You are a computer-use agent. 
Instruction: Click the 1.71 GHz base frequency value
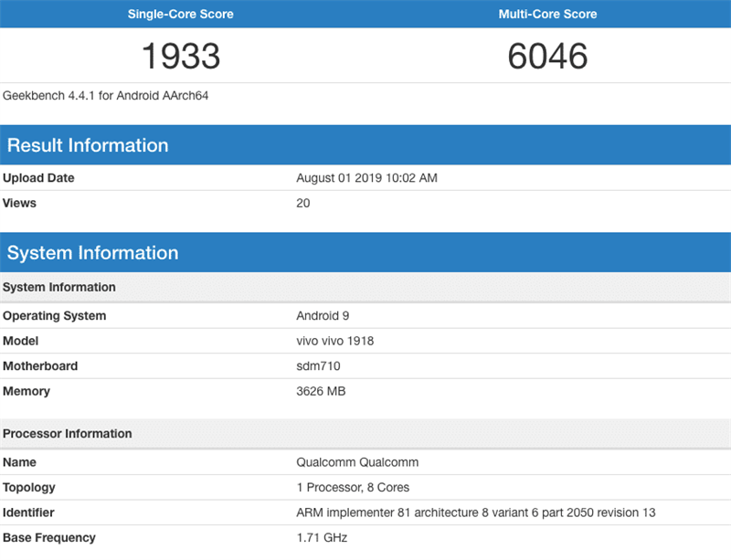click(x=322, y=537)
